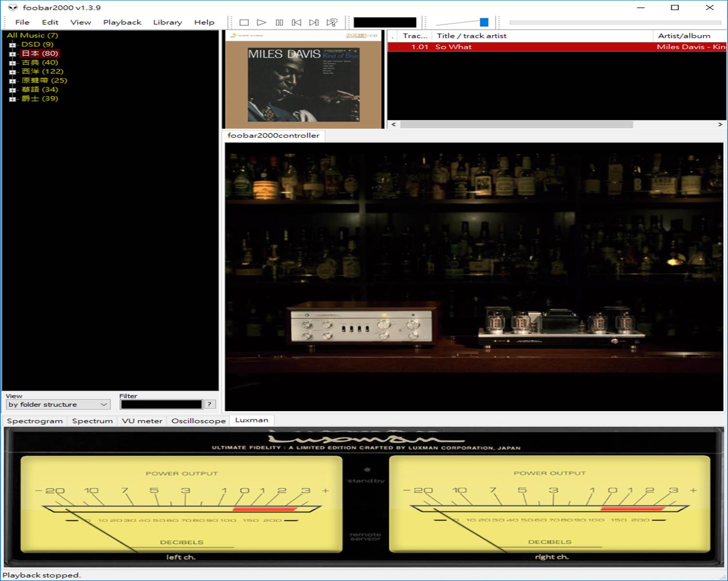Go to previous track button
Viewport: 728px width, 581px height.
297,22
